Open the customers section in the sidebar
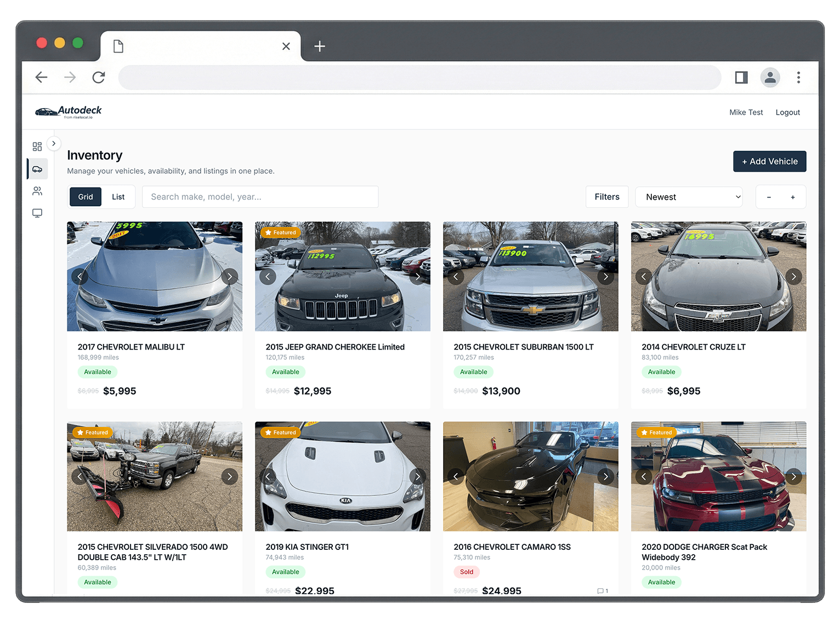 tap(37, 190)
